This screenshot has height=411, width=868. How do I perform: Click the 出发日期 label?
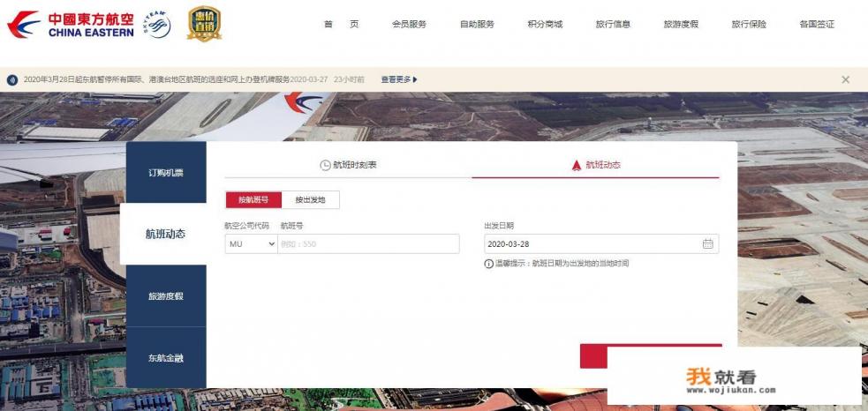(x=499, y=226)
